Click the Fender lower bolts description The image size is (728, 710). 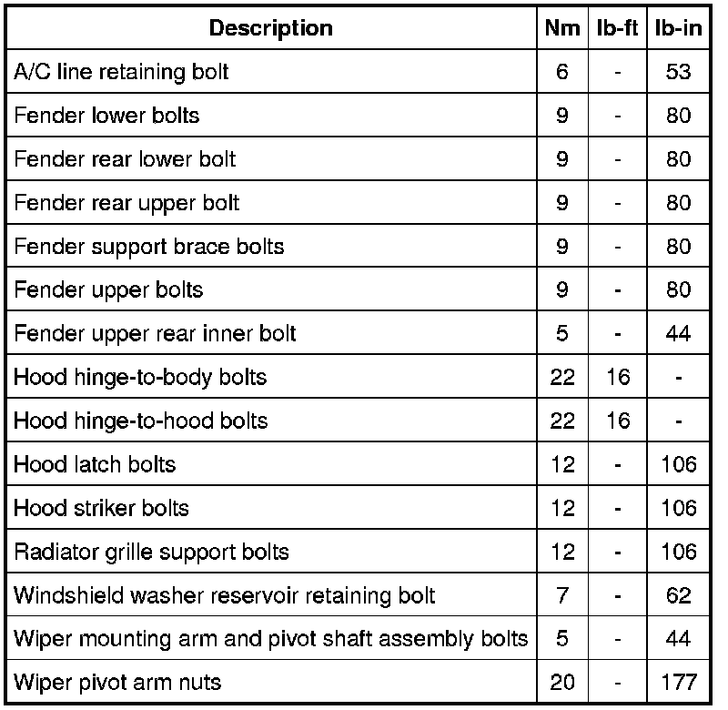[106, 116]
